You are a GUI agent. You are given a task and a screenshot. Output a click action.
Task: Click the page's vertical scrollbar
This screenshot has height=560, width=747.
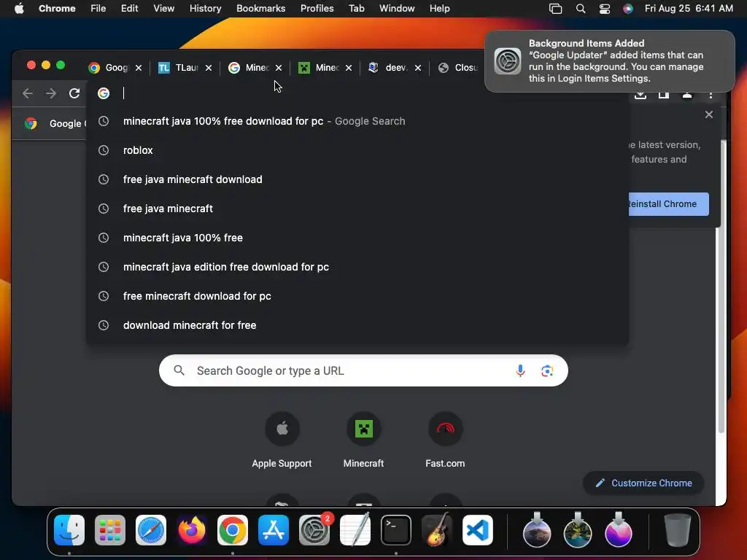click(721, 286)
